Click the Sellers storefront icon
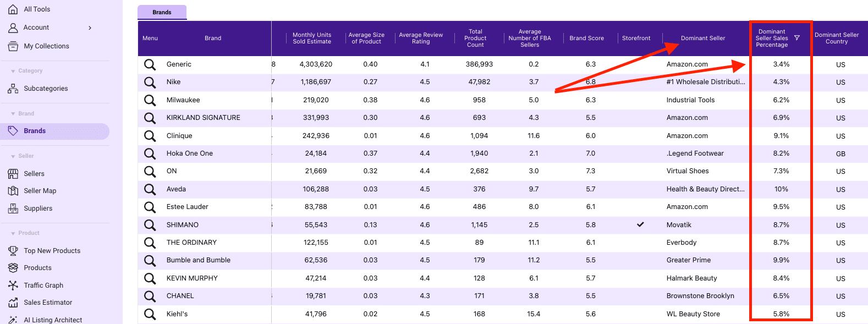 13,174
